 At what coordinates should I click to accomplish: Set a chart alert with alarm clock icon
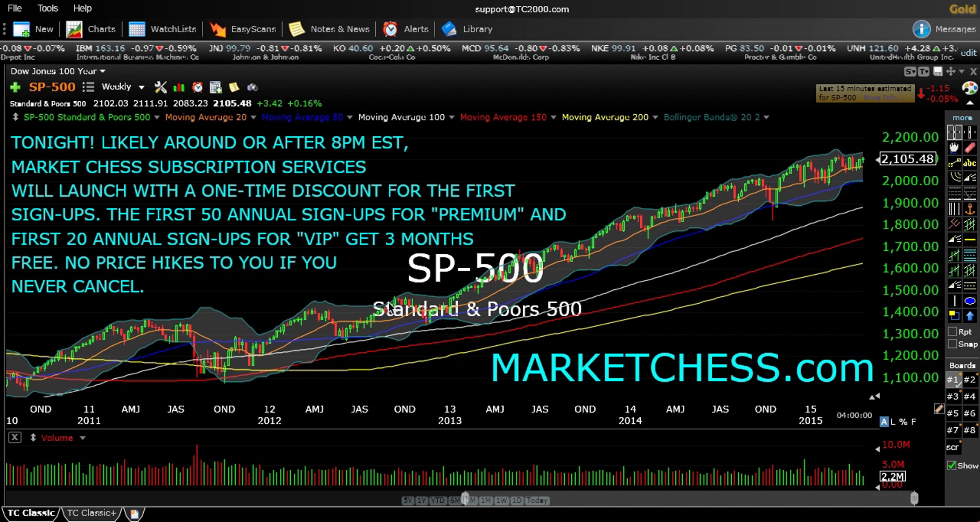coord(198,87)
